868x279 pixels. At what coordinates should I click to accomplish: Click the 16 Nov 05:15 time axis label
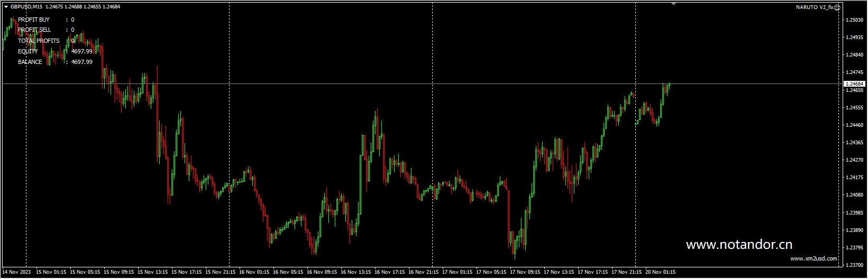(x=288, y=273)
